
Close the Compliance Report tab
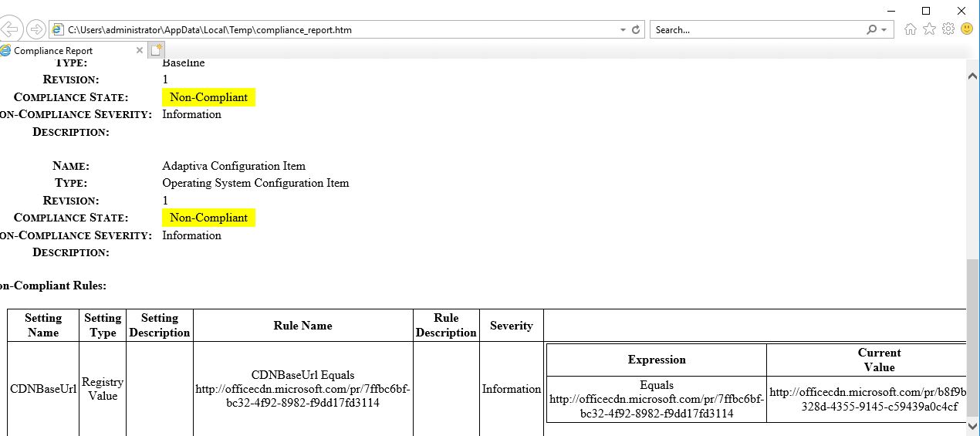tap(140, 50)
